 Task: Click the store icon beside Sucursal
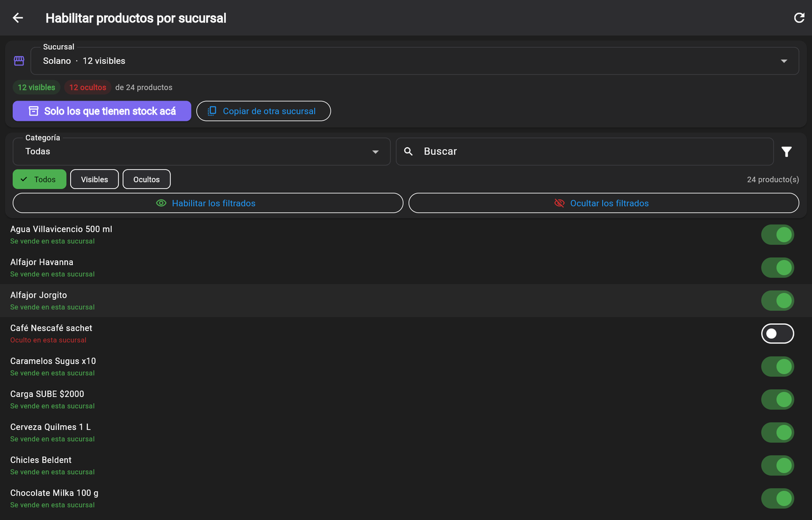coord(19,60)
